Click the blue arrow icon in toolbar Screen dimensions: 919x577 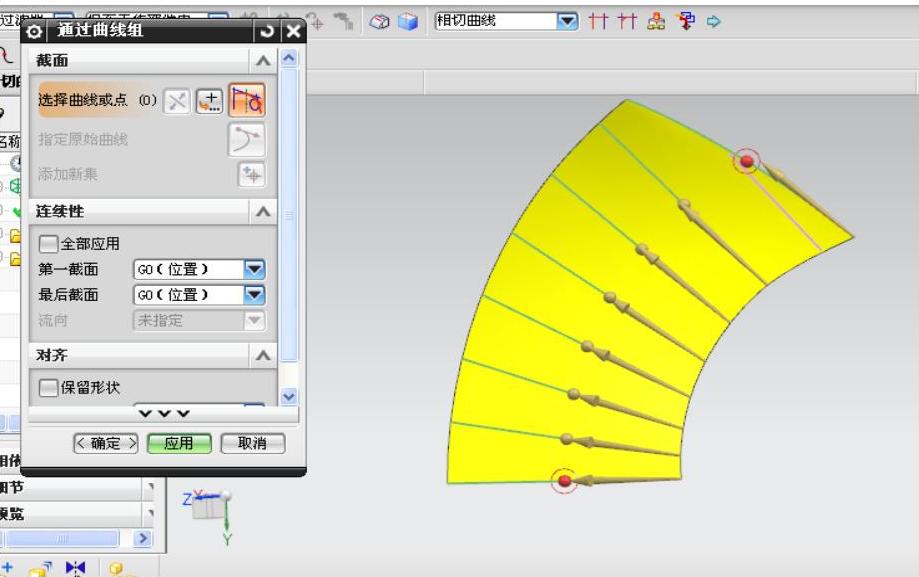713,22
